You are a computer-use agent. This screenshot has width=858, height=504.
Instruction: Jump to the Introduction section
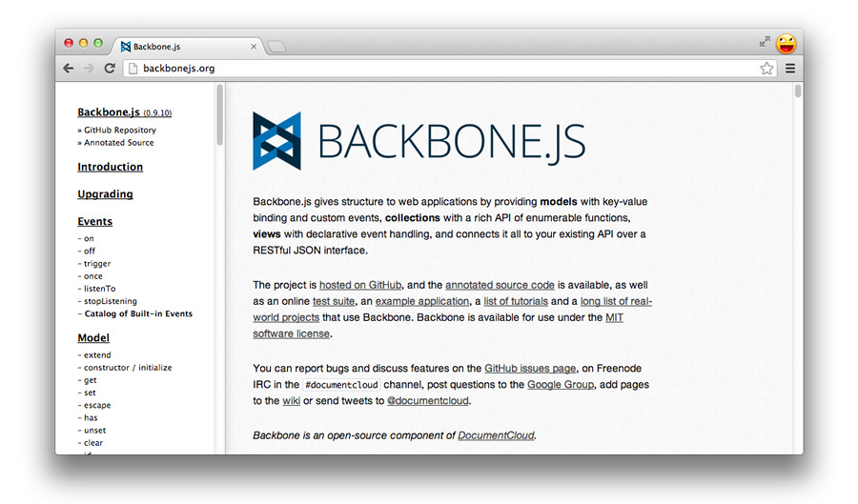pos(110,167)
